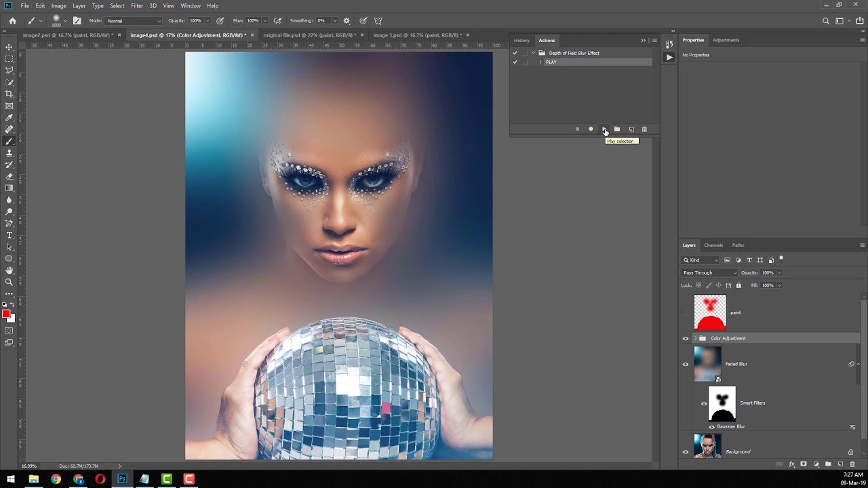Begin recording in Actions panel
Image resolution: width=868 pixels, height=488 pixels.
(591, 129)
